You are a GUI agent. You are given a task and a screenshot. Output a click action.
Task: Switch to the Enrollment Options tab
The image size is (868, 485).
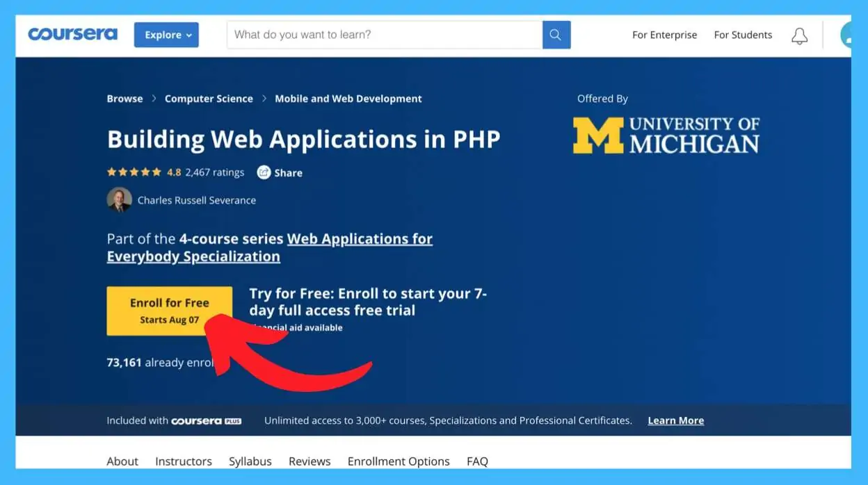[399, 461]
